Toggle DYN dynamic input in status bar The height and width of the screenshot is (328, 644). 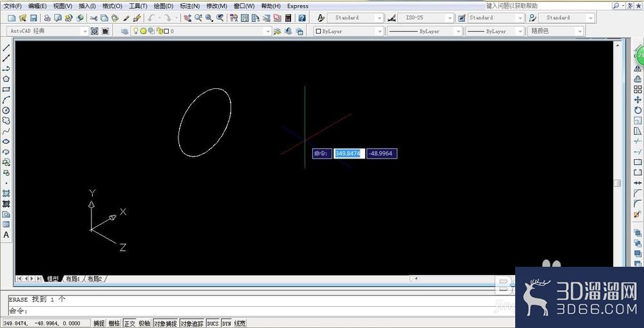pyautogui.click(x=226, y=323)
